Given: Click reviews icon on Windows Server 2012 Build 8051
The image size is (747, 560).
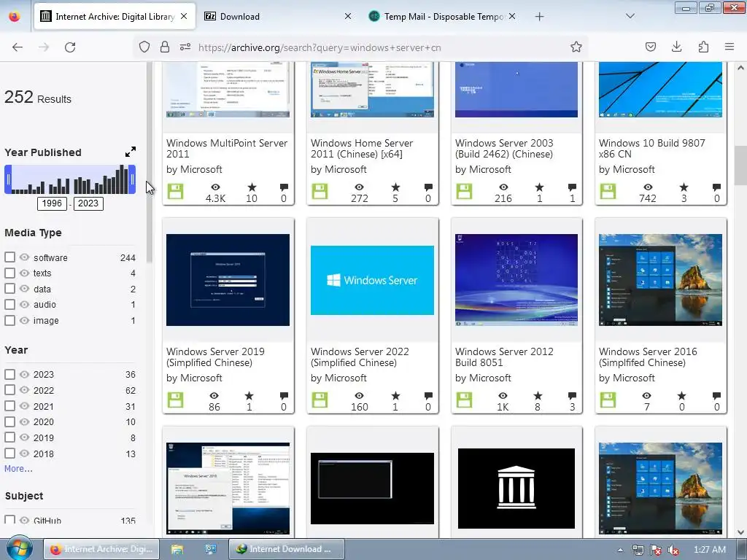Looking at the screenshot, I should (572, 396).
